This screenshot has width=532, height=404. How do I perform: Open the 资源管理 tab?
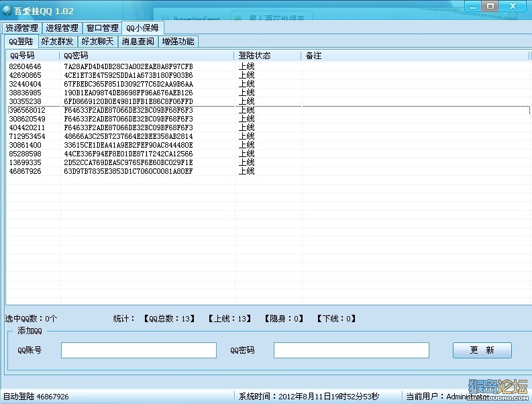pyautogui.click(x=21, y=28)
